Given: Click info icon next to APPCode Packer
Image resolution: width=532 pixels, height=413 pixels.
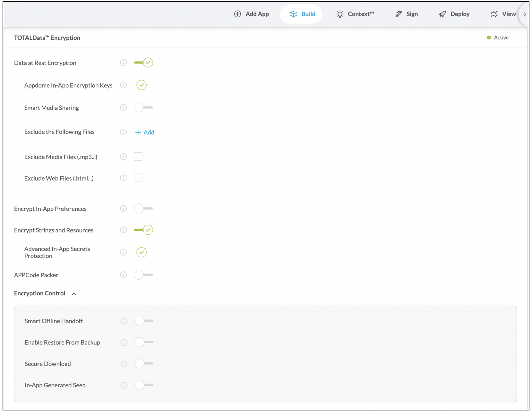Looking at the screenshot, I should coord(123,275).
